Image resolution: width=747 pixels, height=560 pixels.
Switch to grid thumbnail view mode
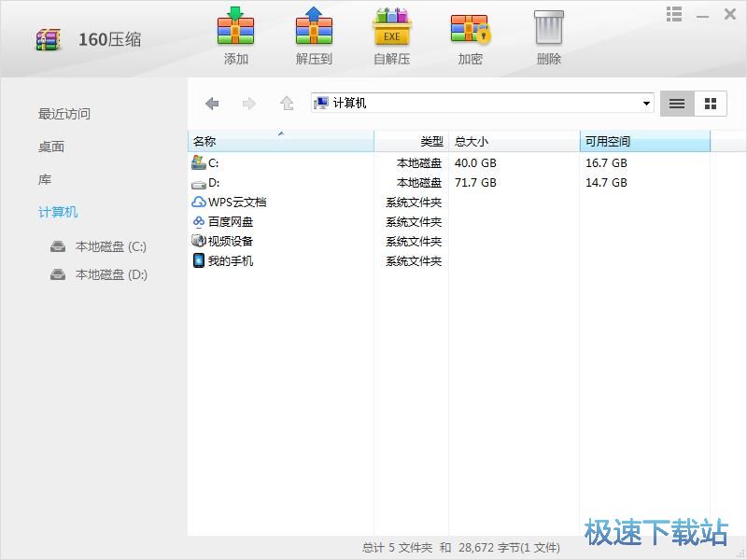(x=711, y=104)
